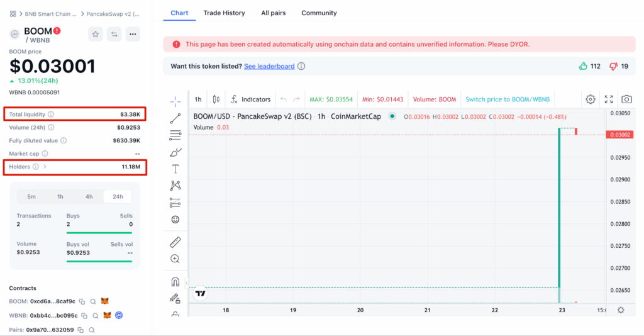Select the trend line drawing tool
This screenshot has width=644, height=336.
tap(175, 118)
